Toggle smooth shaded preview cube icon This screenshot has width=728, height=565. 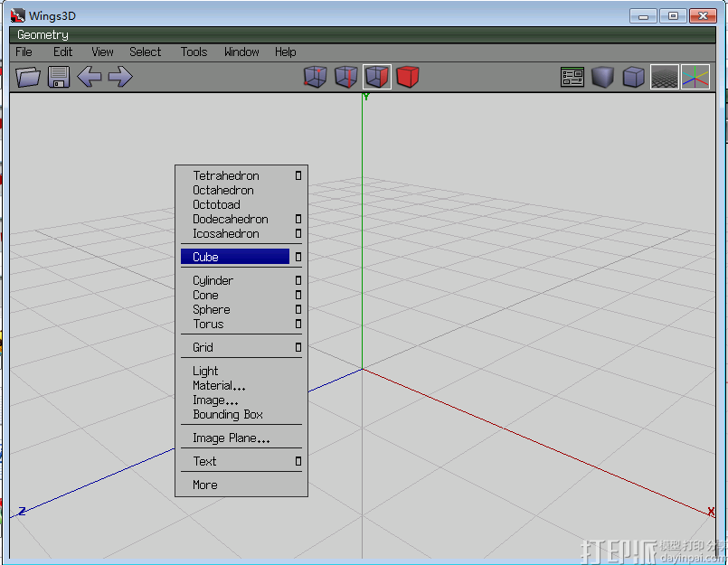point(602,77)
